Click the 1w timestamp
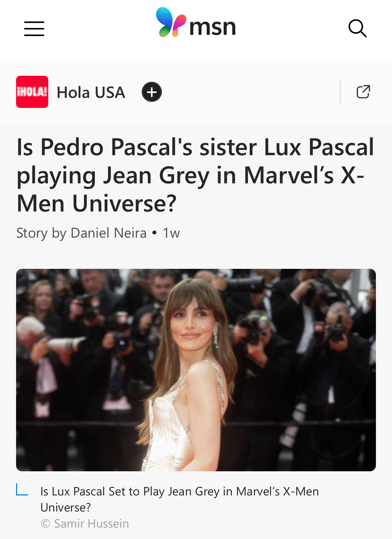 pos(171,233)
